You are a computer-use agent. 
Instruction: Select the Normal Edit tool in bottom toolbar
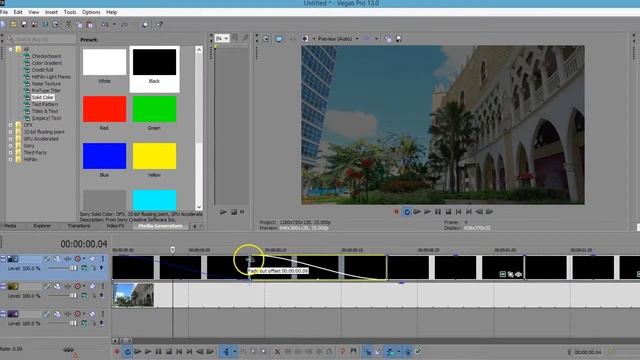point(226,351)
